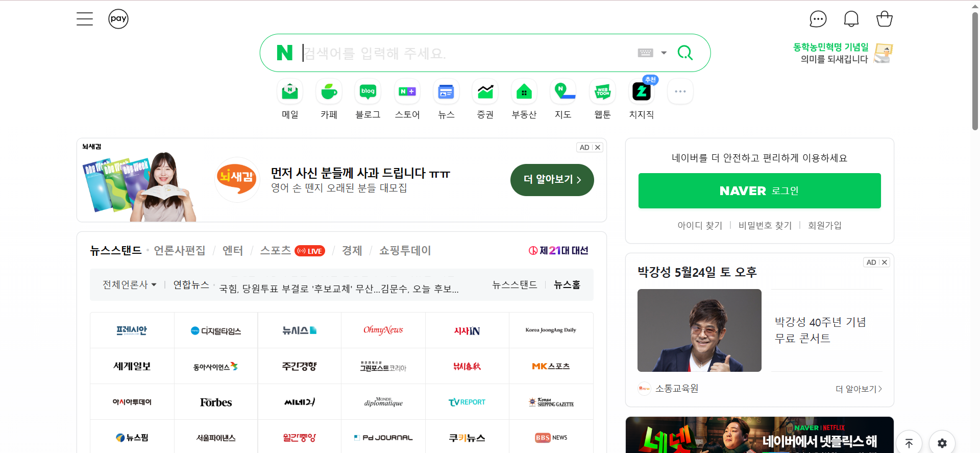Open 박강성 40주년 기념 무료 콘서트 text
This screenshot has height=453, width=980.
(x=820, y=330)
